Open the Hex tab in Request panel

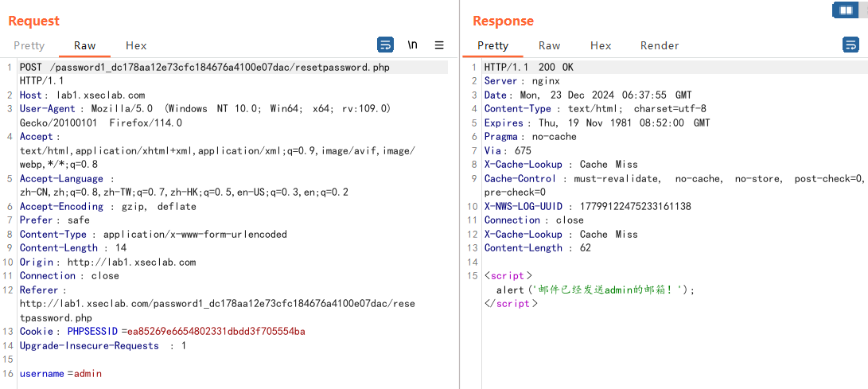click(136, 45)
